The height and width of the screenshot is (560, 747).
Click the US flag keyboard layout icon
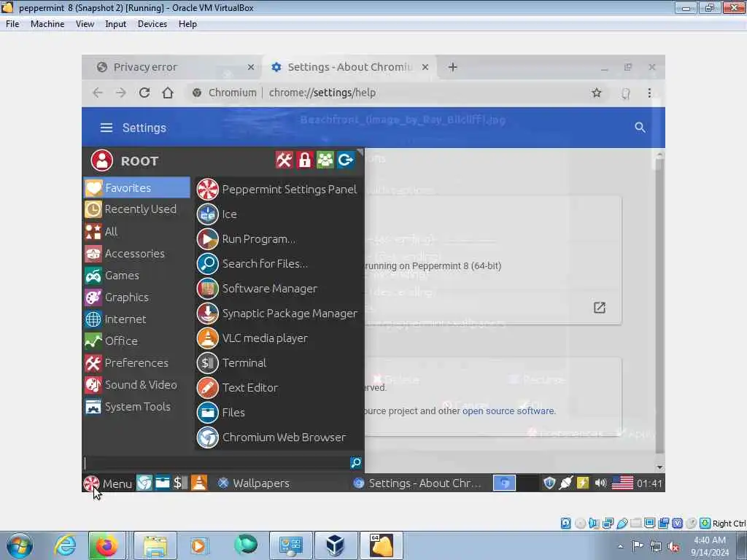[x=622, y=483]
